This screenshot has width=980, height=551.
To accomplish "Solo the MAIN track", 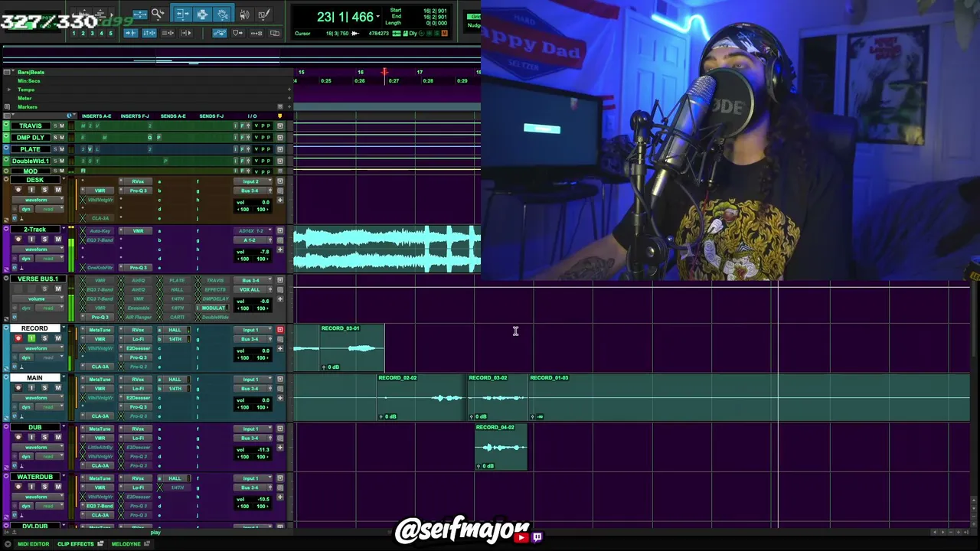I will (x=44, y=388).
